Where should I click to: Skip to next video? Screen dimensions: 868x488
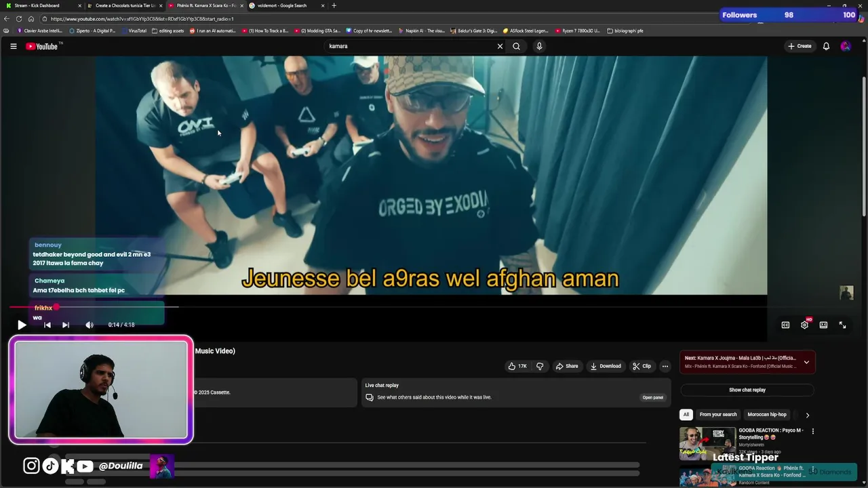pos(66,325)
